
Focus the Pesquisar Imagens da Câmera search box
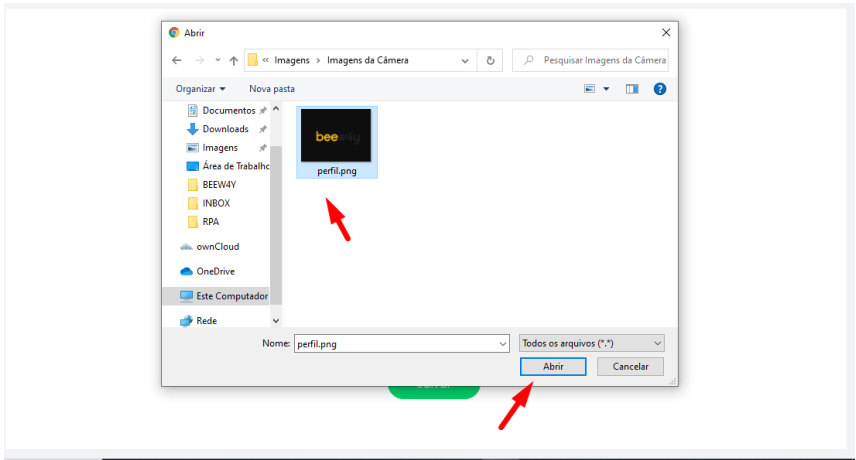pyautogui.click(x=590, y=60)
